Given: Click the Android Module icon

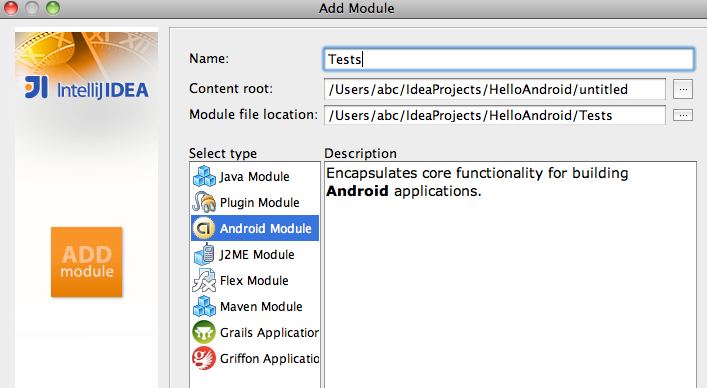Looking at the screenshot, I should pyautogui.click(x=204, y=228).
